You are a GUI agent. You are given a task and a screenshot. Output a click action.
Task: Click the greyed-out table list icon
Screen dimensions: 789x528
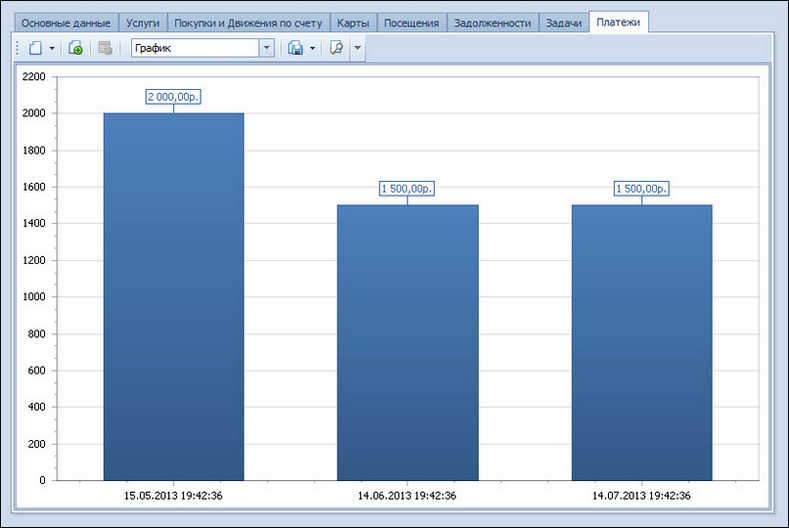pos(105,48)
